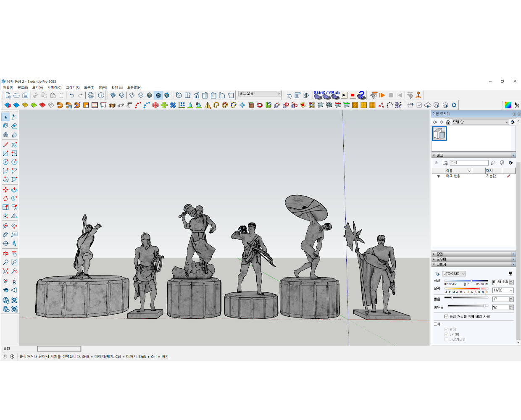The image size is (521, 420).
Task: Toggle X-Ray face style
Action: (113, 95)
